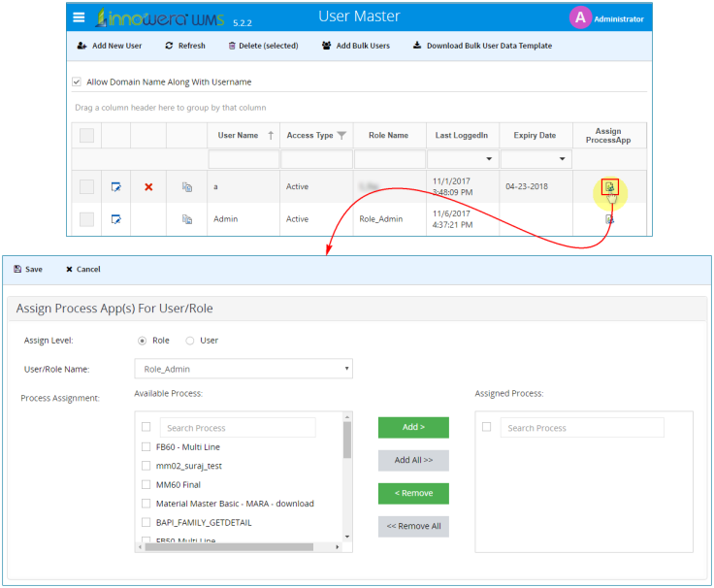Choose the User assign level radio
This screenshot has width=714, height=588.
point(190,341)
